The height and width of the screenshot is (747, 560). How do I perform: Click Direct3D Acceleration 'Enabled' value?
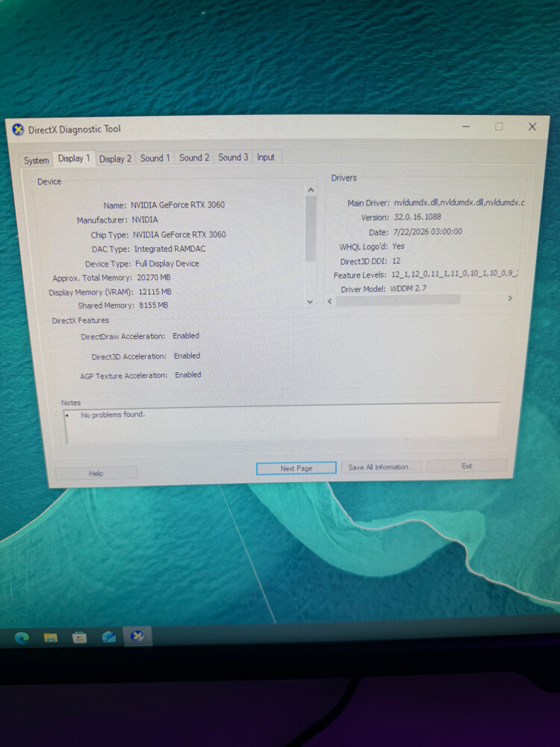click(187, 356)
